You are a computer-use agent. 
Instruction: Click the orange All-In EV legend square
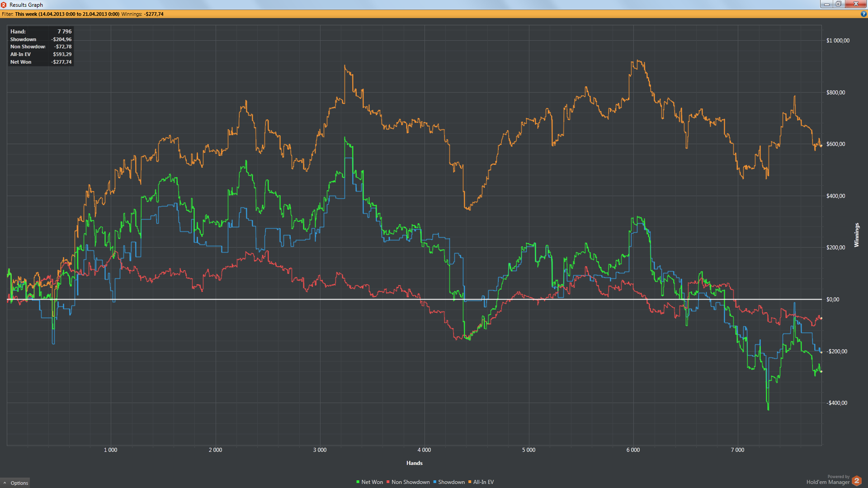470,482
